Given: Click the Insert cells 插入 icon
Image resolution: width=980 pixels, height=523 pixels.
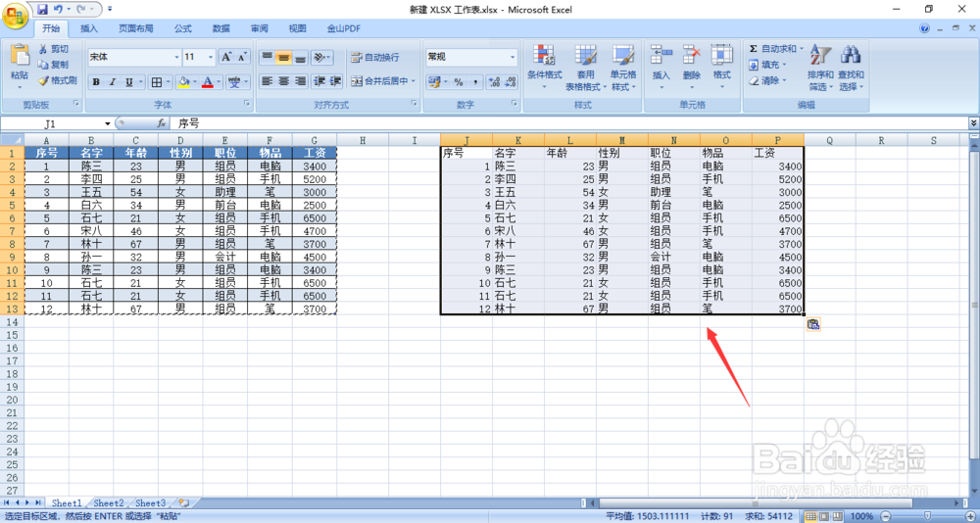Looking at the screenshot, I should (x=661, y=55).
